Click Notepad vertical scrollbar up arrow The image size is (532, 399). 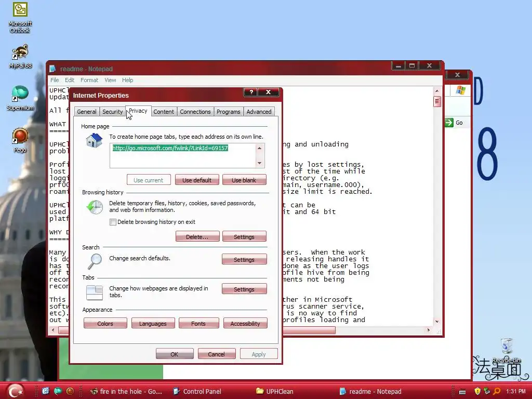coord(437,91)
